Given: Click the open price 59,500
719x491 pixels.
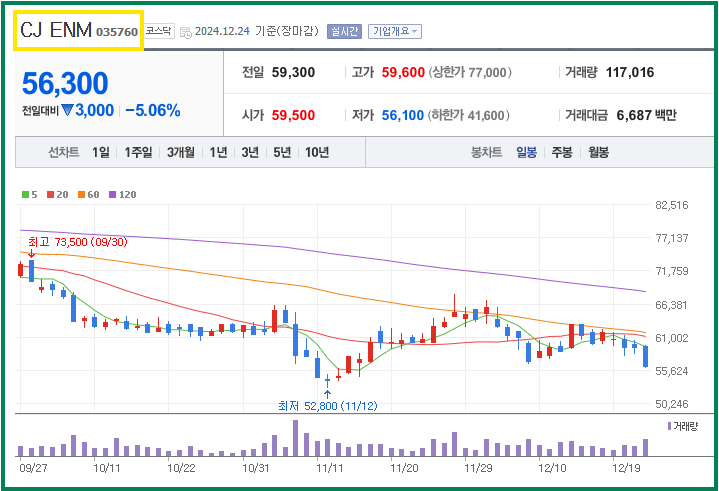Looking at the screenshot, I should (293, 115).
